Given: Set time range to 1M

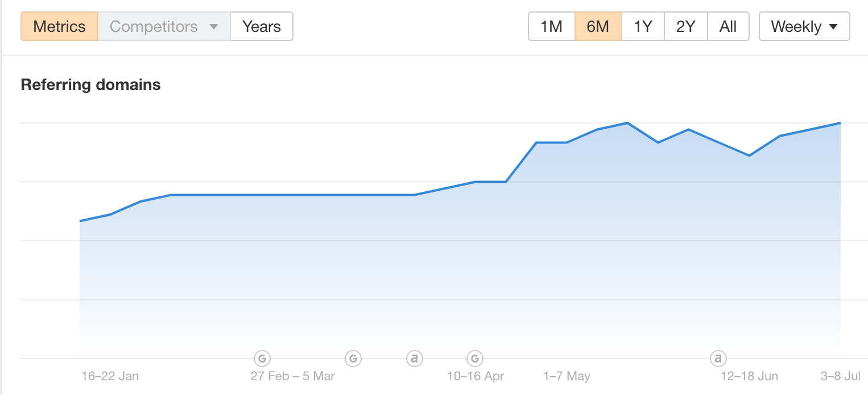Looking at the screenshot, I should 551,27.
